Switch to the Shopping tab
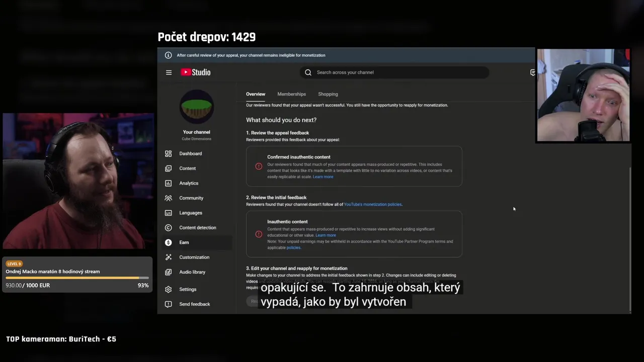This screenshot has width=644, height=362. [328, 94]
